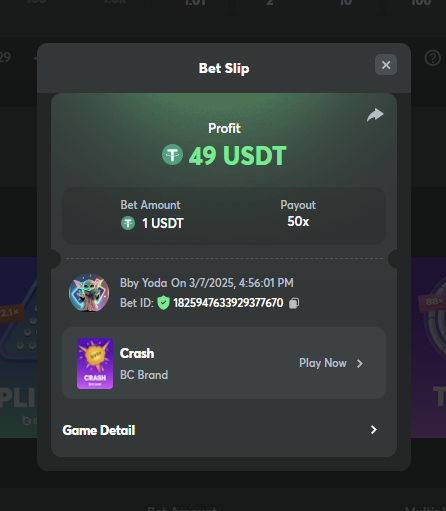Viewport: 446px width, 511px height.
Task: Click the 50x payout value
Action: [x=298, y=221]
